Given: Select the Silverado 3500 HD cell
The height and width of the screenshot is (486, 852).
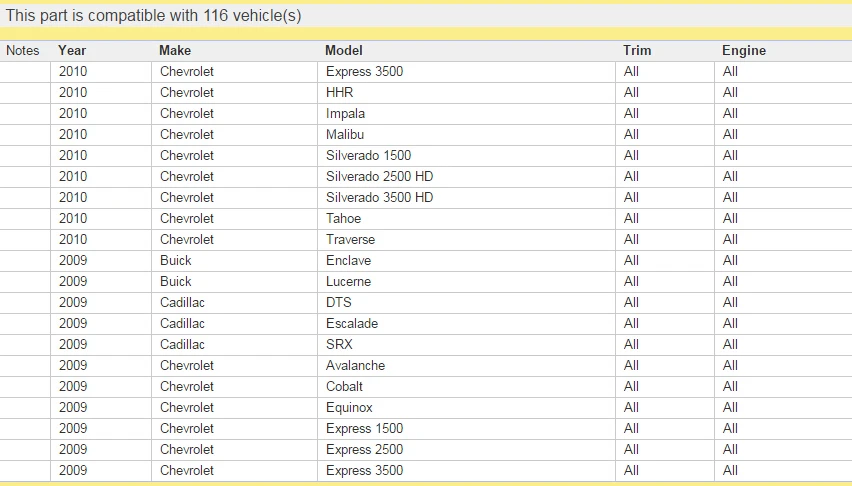Looking at the screenshot, I should pos(466,197).
